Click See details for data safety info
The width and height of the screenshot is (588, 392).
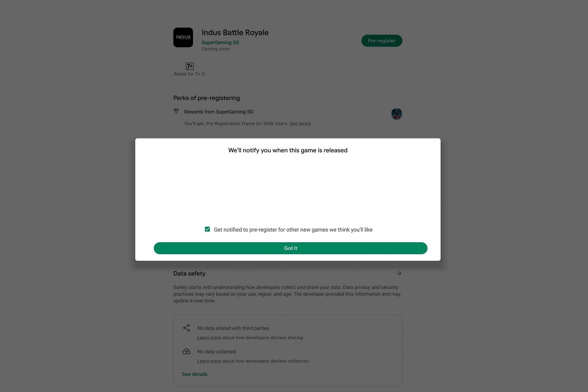(x=194, y=374)
